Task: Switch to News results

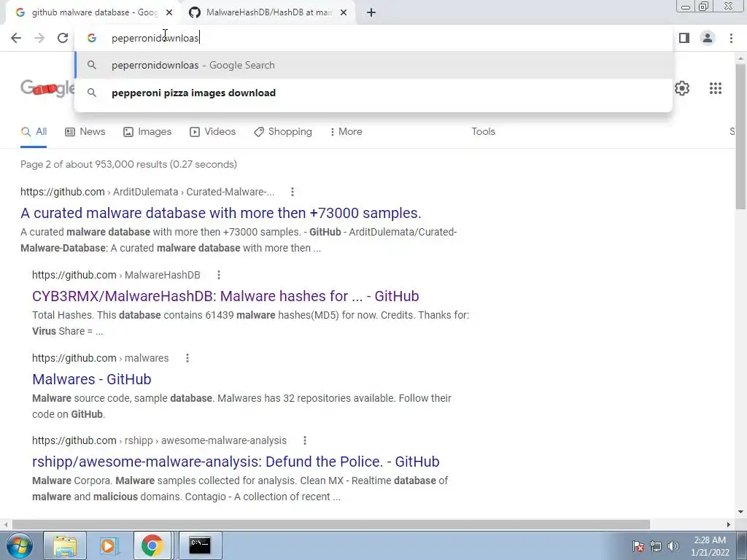Action: (85, 132)
